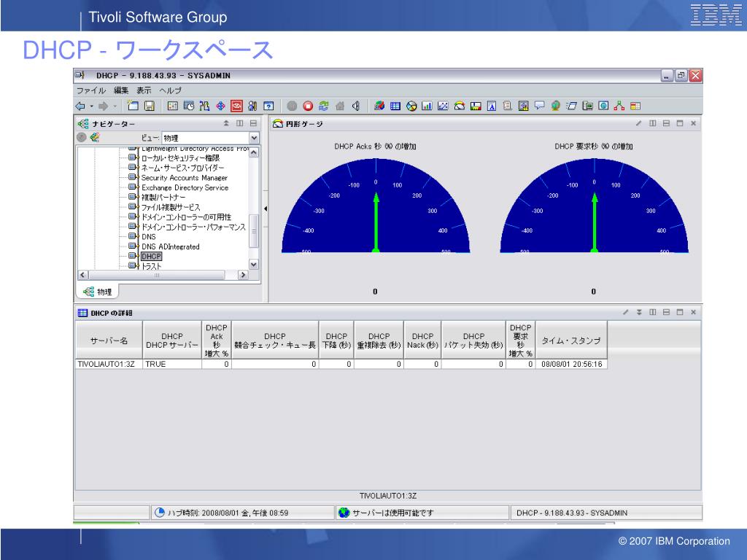Select ドメイン・コントローラーの可用性 tree item
This screenshot has height=560, width=747.
186,217
